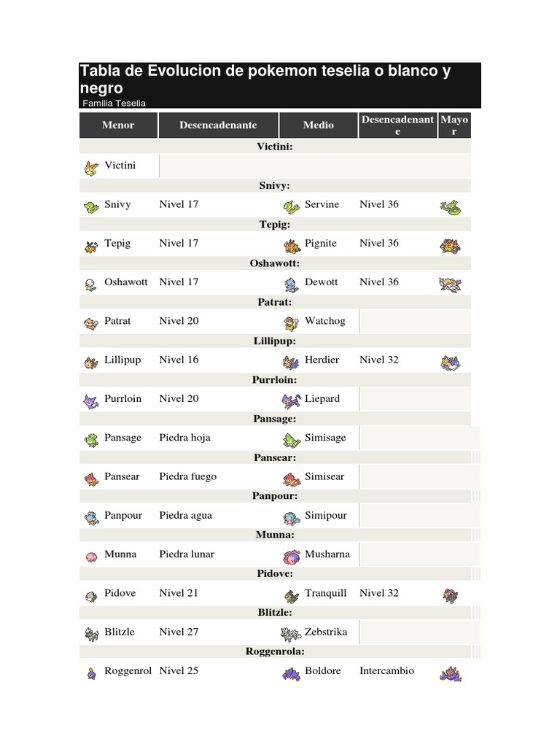The image size is (560, 747).
Task: Click the Simisear sprite icon
Action: [292, 479]
